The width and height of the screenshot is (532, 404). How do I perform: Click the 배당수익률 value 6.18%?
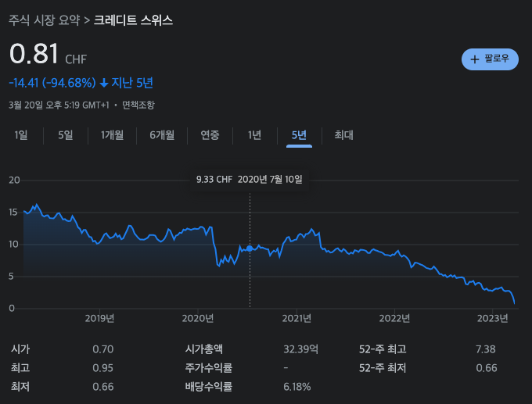(297, 387)
